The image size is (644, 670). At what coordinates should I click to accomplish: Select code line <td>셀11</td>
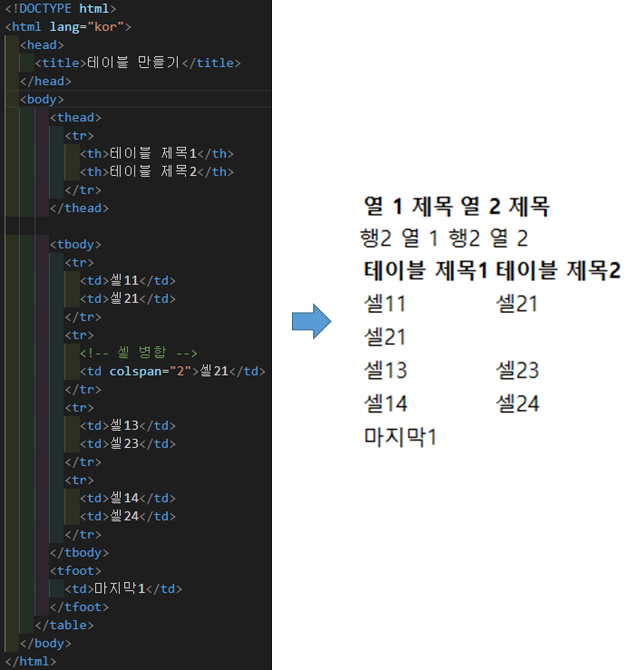click(x=128, y=281)
